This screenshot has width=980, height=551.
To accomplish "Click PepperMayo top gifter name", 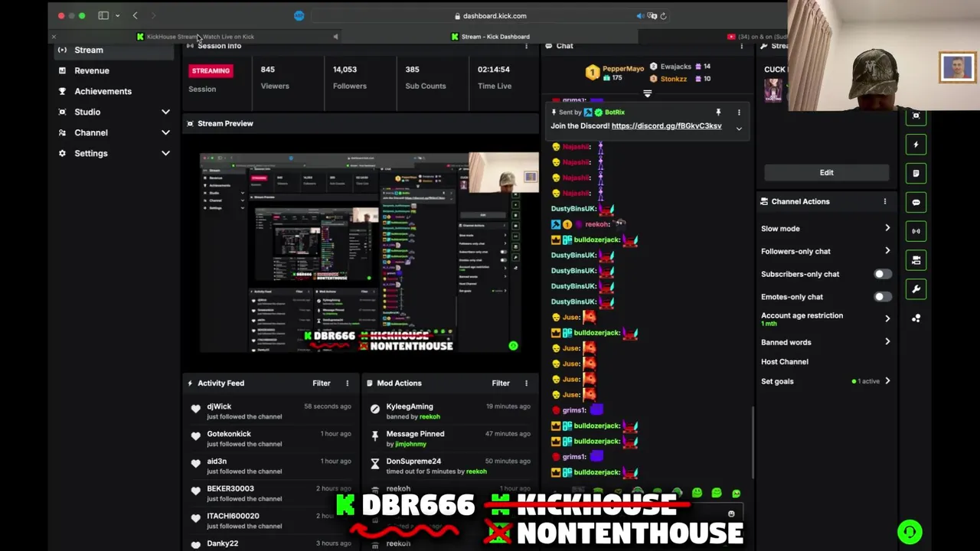I will pos(623,69).
